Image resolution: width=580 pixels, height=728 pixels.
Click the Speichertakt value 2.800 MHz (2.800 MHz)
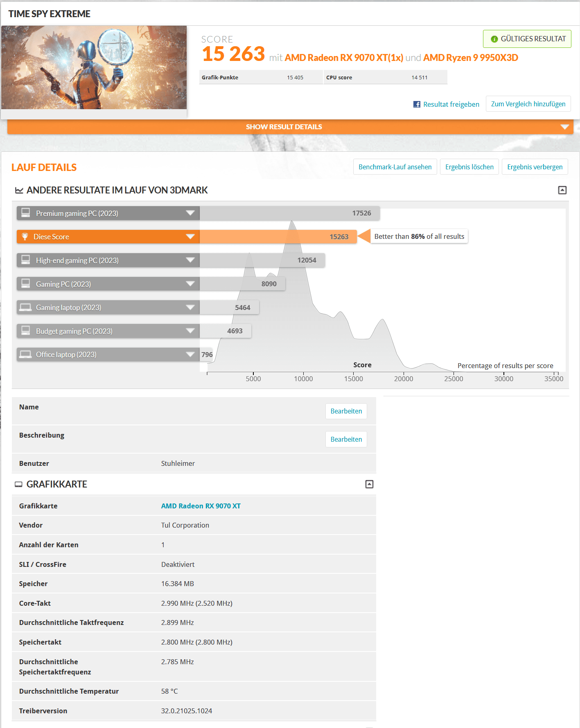[x=197, y=642]
